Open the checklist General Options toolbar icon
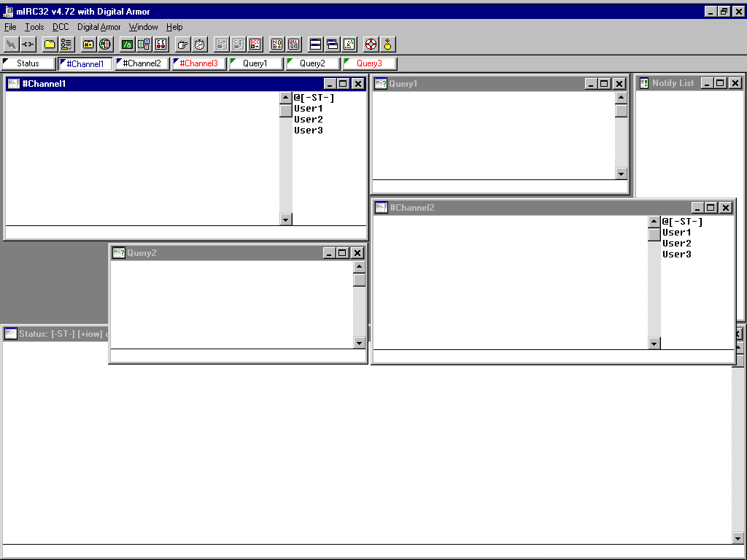The height and width of the screenshot is (560, 747). pyautogui.click(x=66, y=44)
